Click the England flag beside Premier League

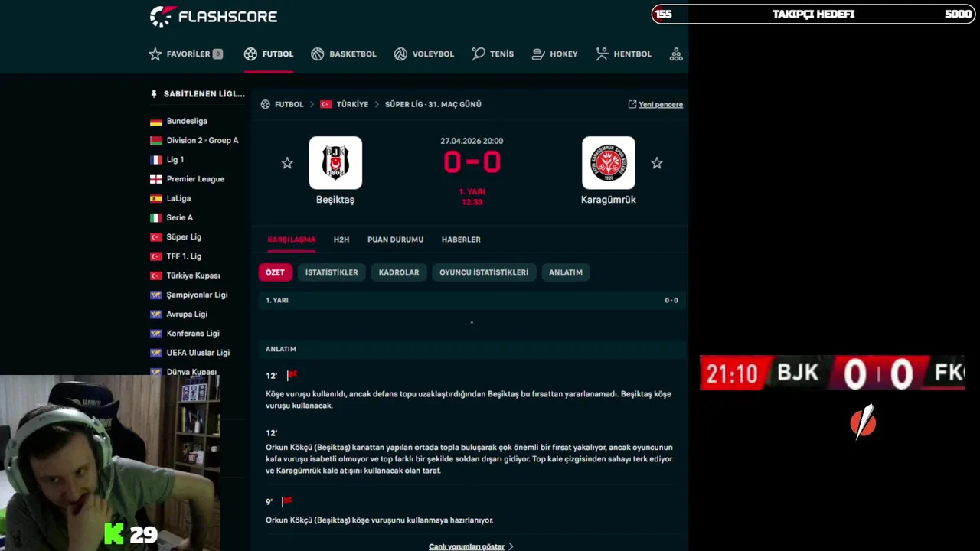pyautogui.click(x=156, y=179)
